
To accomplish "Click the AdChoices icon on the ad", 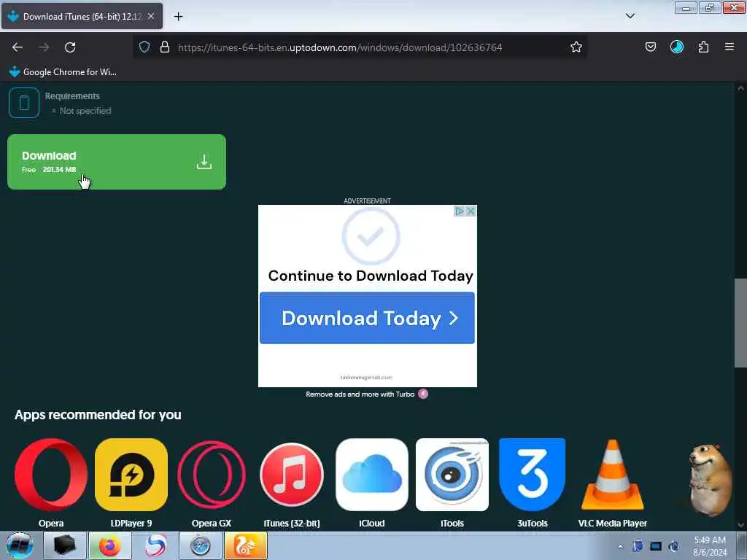I will coord(460,211).
